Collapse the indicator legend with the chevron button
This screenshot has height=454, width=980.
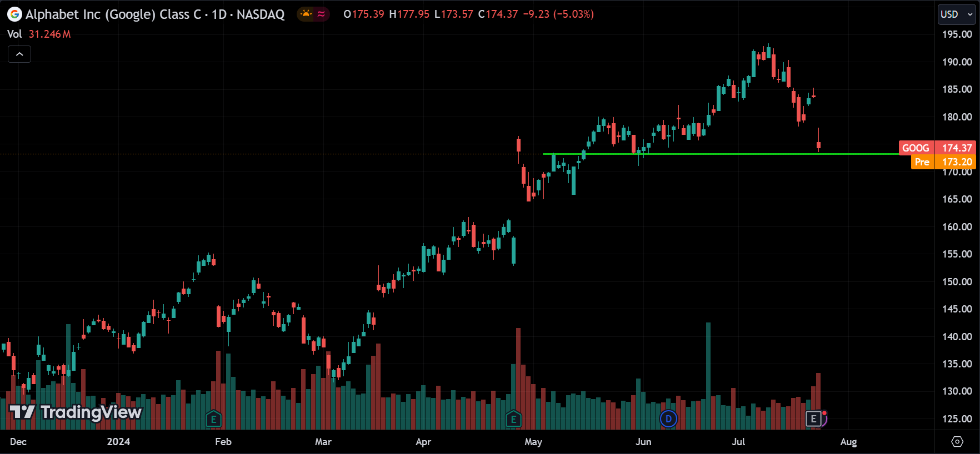pyautogui.click(x=19, y=54)
